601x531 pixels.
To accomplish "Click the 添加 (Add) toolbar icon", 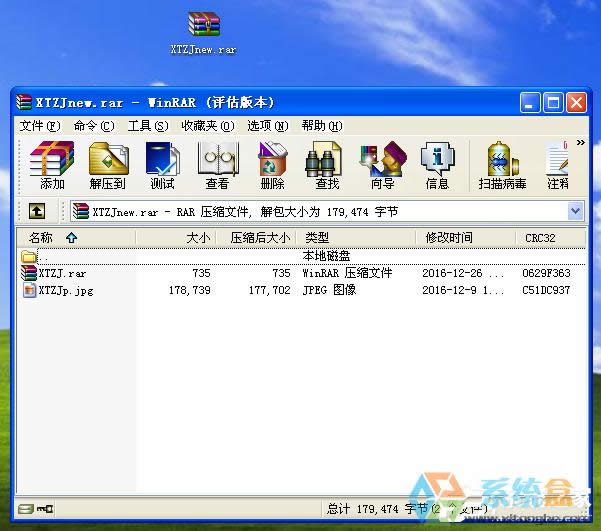I will tap(52, 164).
